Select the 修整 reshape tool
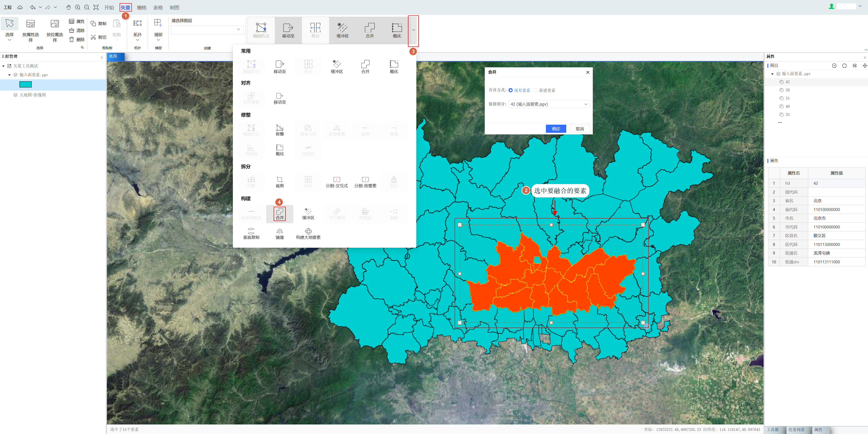This screenshot has width=868, height=434. [280, 130]
